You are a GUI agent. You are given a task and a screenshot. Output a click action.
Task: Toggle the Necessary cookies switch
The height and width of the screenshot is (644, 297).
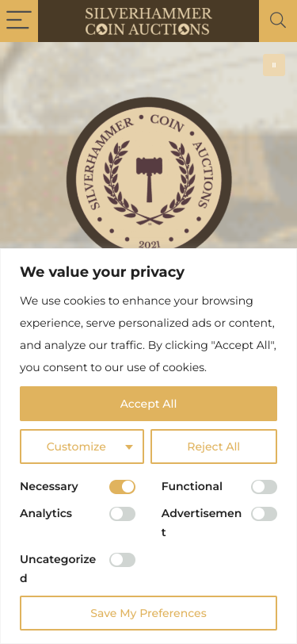pyautogui.click(x=122, y=487)
